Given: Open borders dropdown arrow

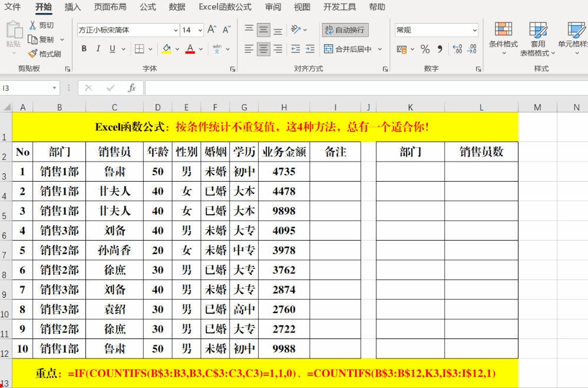Looking at the screenshot, I should (x=150, y=49).
